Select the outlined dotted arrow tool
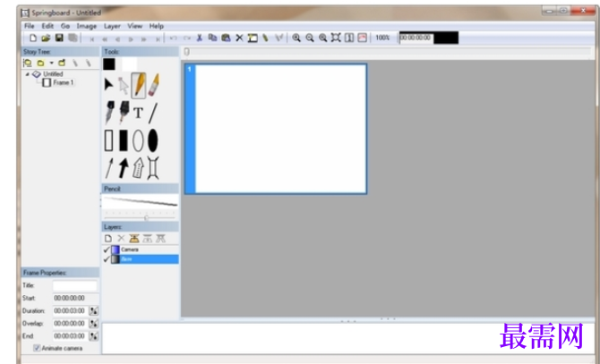This screenshot has height=364, width=600. (138, 168)
